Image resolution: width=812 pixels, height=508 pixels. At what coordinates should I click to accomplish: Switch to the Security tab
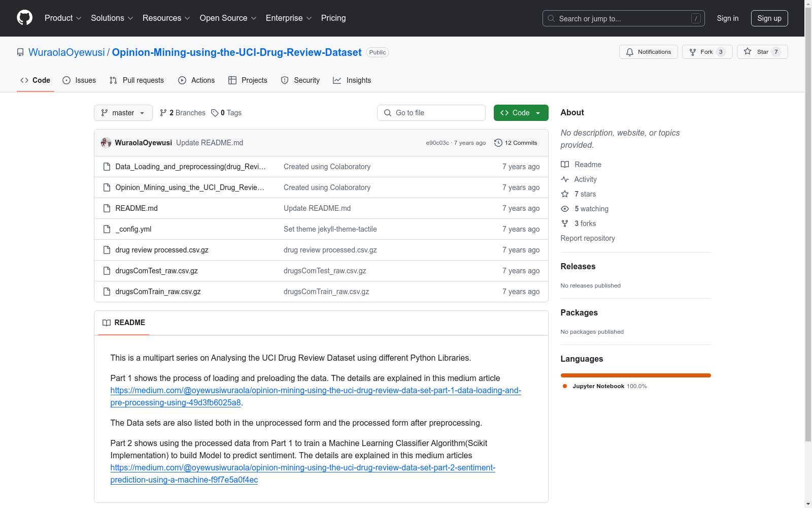[300, 80]
